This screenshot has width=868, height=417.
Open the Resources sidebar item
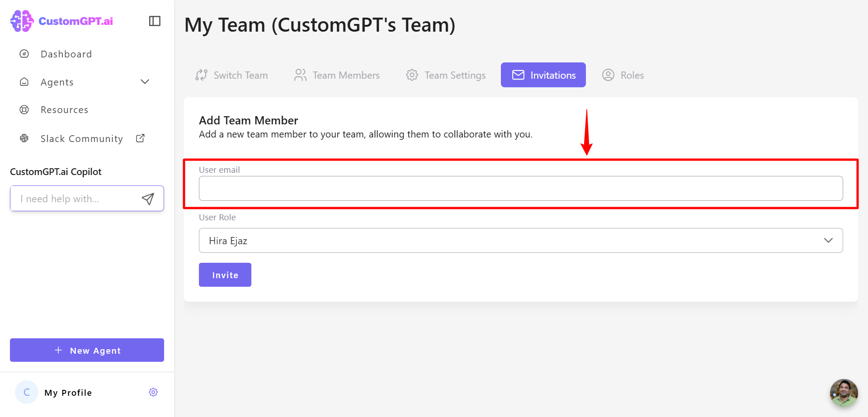click(64, 110)
